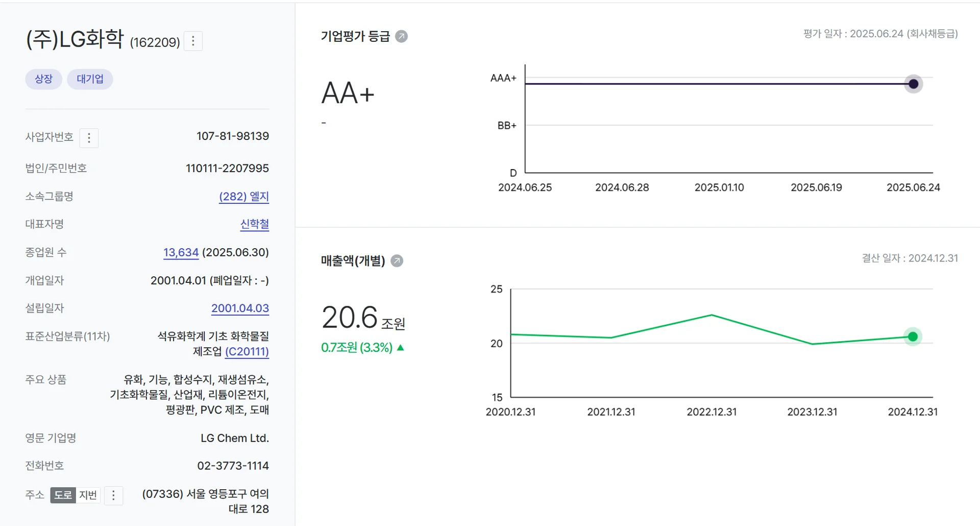
Task: Switch address display to 지번
Action: [x=88, y=495]
